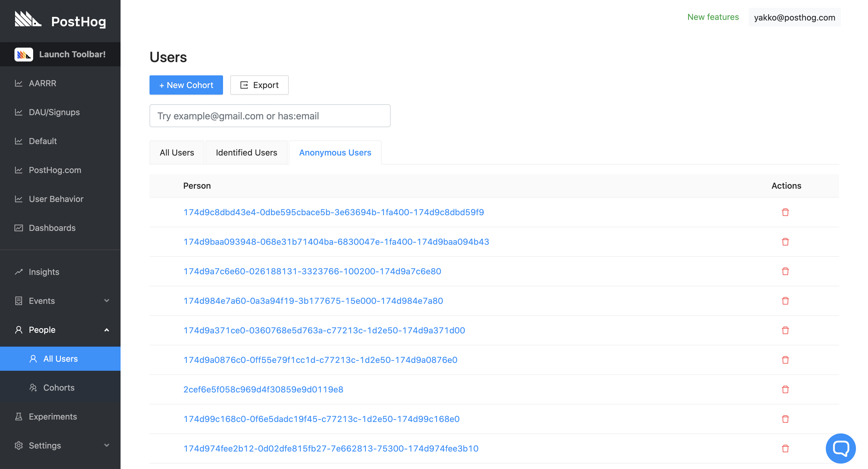This screenshot has height=469, width=868.
Task: Click the Launch Toolbar icon
Action: 24,54
